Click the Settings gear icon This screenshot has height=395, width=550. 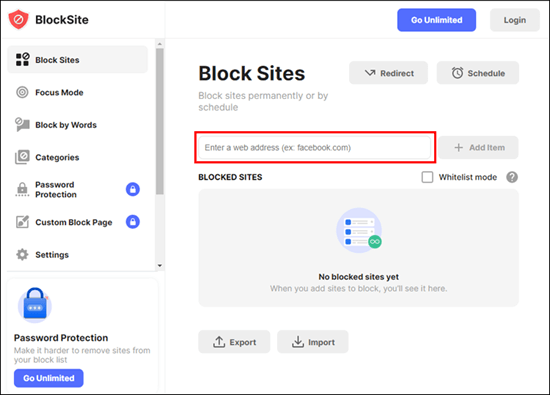coord(22,254)
